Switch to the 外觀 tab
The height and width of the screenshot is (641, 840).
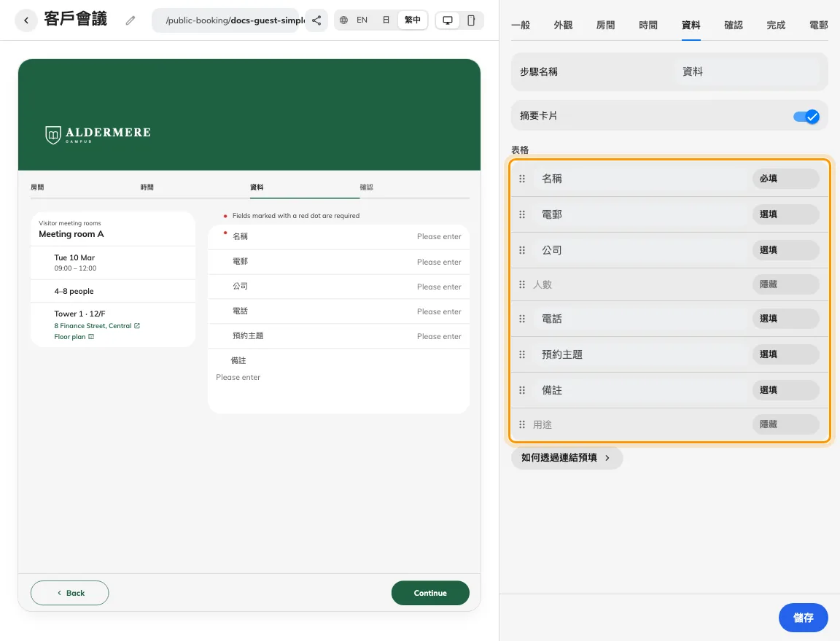click(x=563, y=26)
